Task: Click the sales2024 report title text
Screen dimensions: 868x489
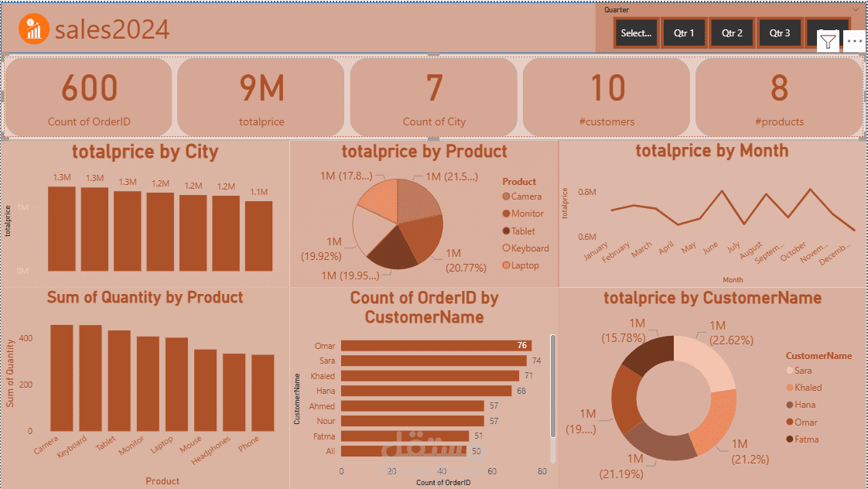Action: point(112,29)
